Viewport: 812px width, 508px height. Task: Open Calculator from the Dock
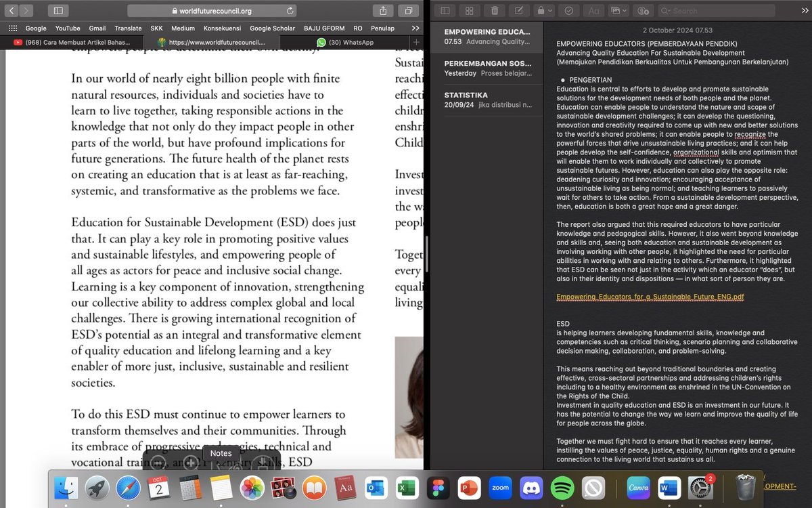point(190,488)
